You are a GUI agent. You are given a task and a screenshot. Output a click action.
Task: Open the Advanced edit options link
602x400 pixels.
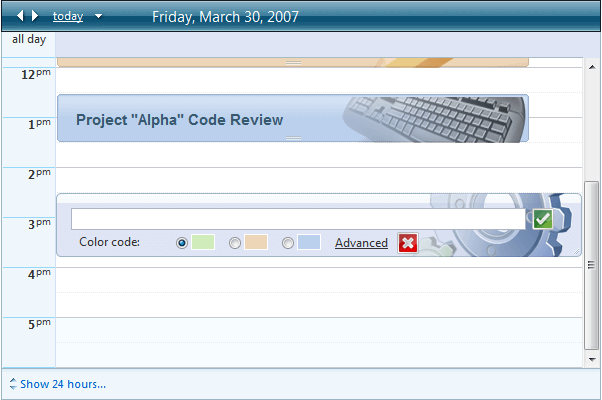[361, 243]
